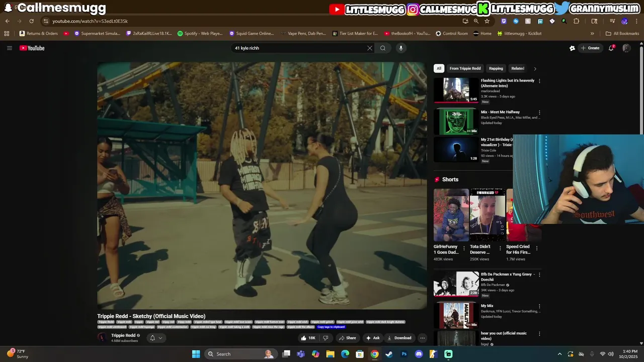Screen dimensions: 644x362
Task: Expand the notification bell dropdown chevron
Action: click(x=160, y=338)
